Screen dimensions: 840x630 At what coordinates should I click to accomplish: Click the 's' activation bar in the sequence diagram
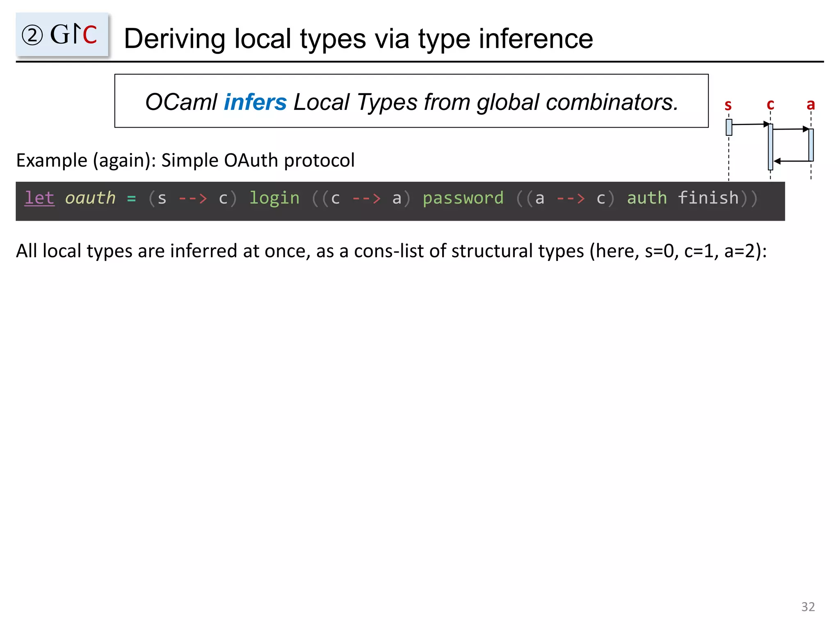[x=729, y=127]
